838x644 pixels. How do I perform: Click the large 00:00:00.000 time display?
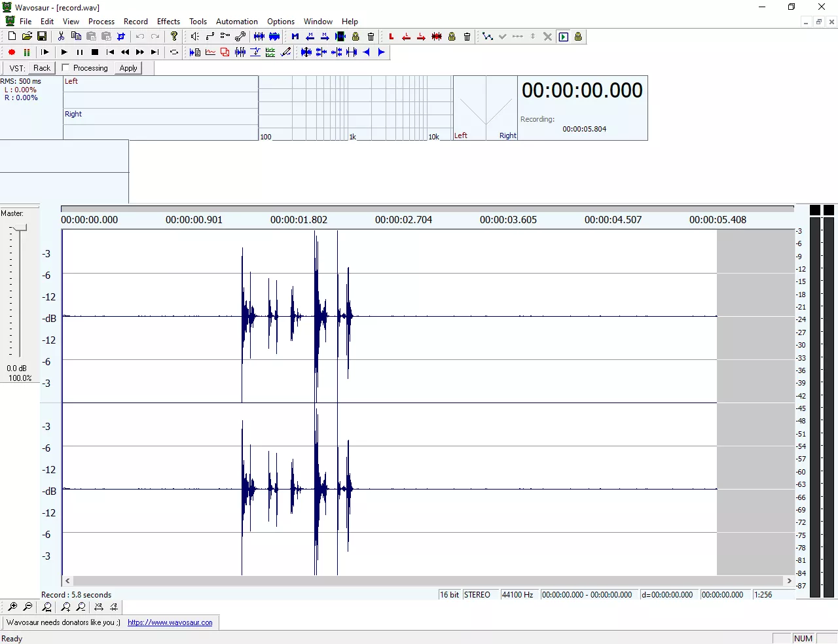click(x=582, y=90)
